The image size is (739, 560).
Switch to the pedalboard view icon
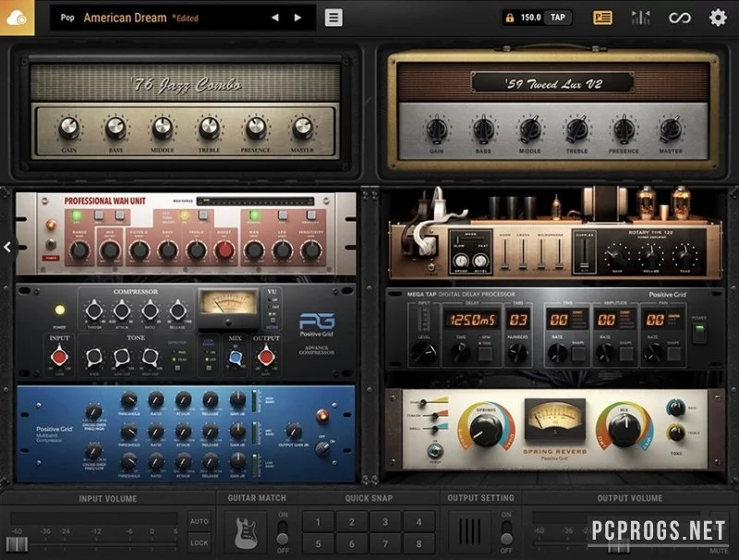tap(602, 18)
